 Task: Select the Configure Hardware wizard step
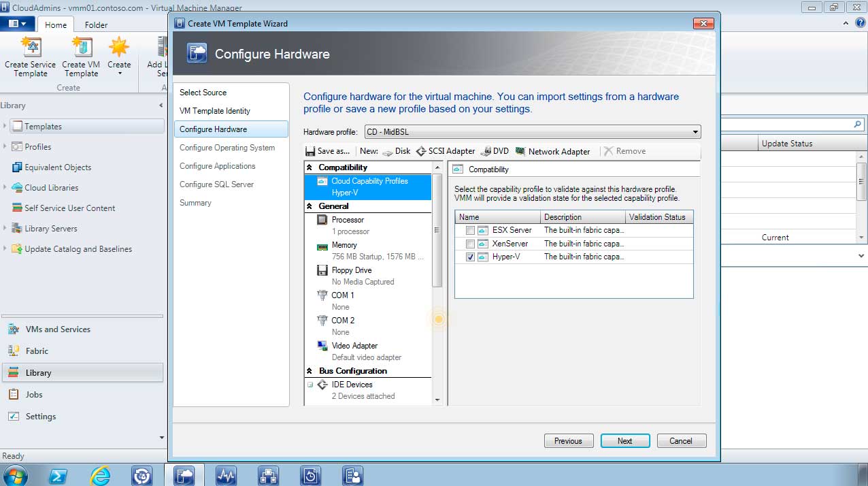click(x=231, y=129)
